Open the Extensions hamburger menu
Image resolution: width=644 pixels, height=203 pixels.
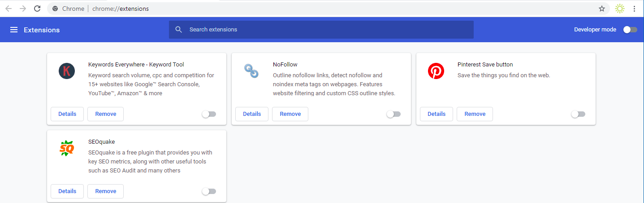click(14, 30)
